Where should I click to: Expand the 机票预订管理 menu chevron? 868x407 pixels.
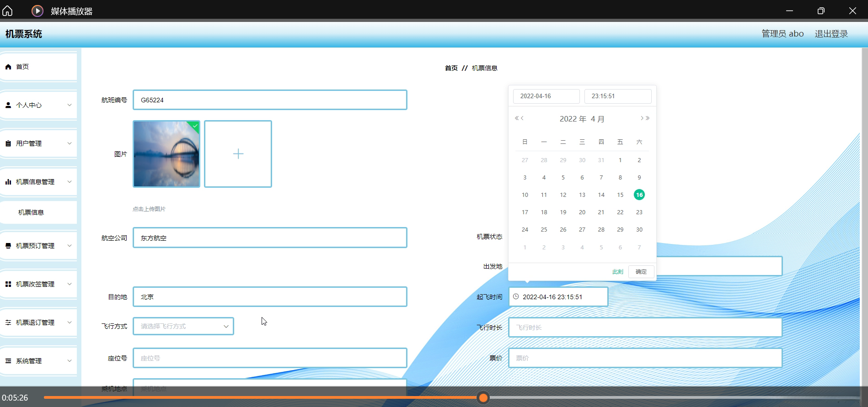click(x=70, y=246)
